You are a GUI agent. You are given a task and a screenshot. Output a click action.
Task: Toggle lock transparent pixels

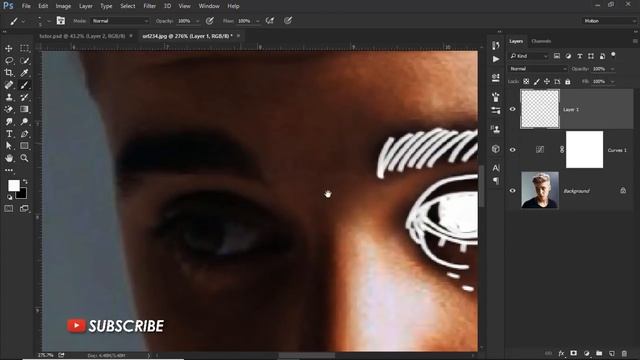[526, 82]
